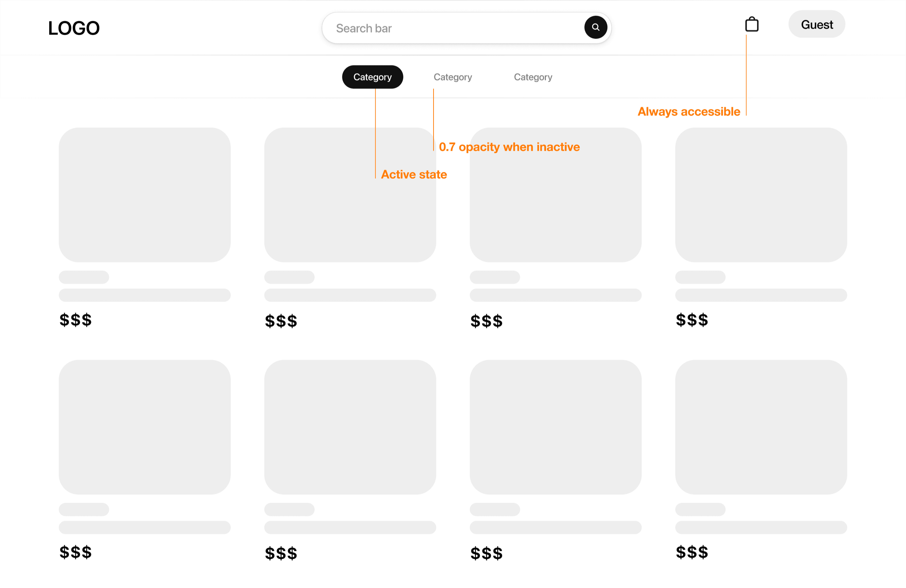Open third product thumbnail in bottom row
This screenshot has width=906, height=588.
coord(556,427)
